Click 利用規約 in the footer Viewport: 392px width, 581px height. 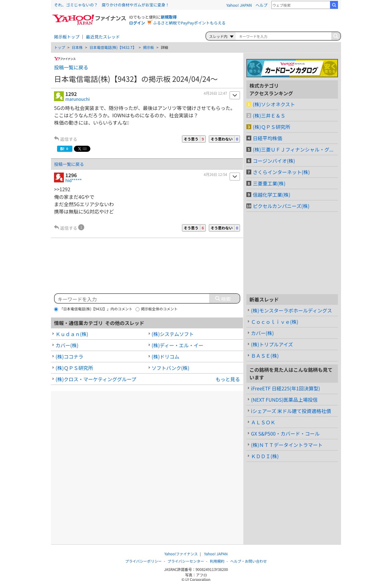click(217, 561)
